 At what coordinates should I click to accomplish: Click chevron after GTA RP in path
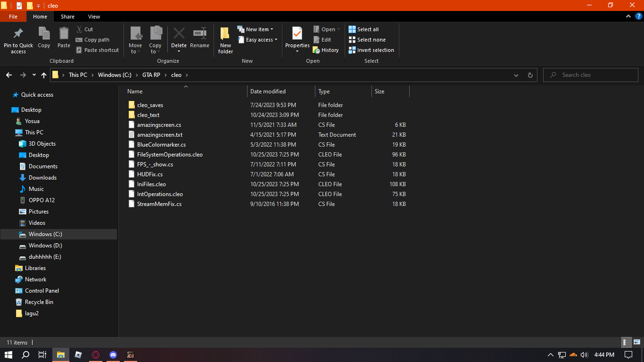pos(165,75)
